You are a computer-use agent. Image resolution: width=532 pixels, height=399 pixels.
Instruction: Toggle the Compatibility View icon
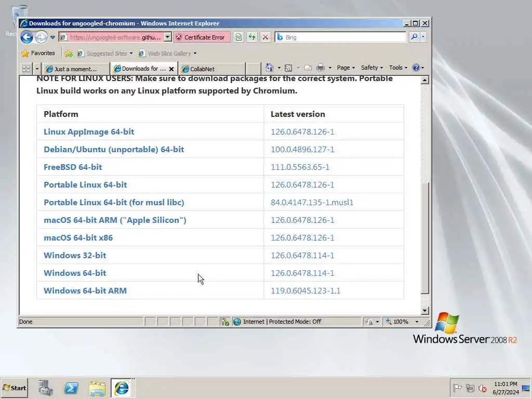pyautogui.click(x=238, y=37)
